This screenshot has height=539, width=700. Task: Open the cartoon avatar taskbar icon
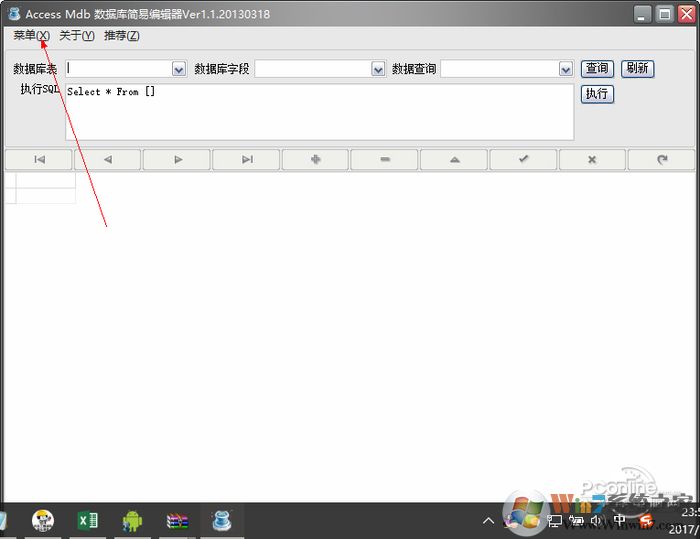point(43,520)
